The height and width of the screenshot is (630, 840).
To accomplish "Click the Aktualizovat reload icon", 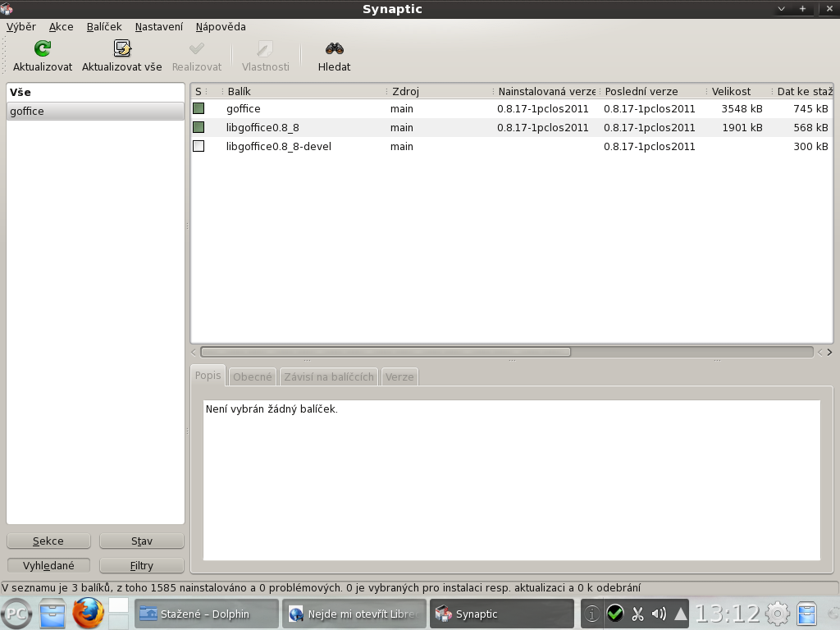I will click(43, 48).
